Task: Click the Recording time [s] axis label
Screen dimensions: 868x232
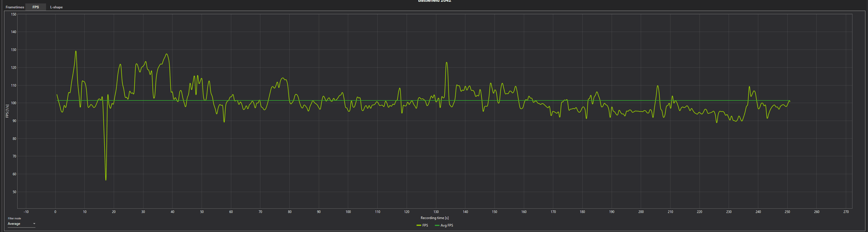Action: 434,218
